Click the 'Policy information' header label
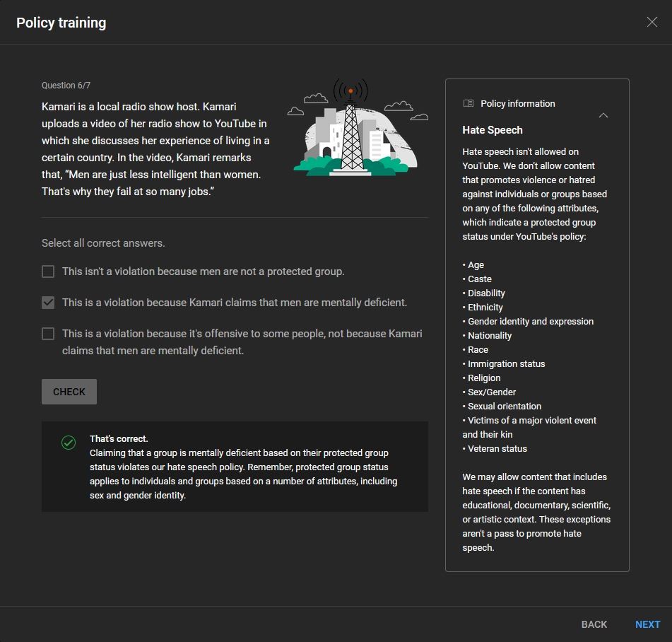 pos(517,104)
